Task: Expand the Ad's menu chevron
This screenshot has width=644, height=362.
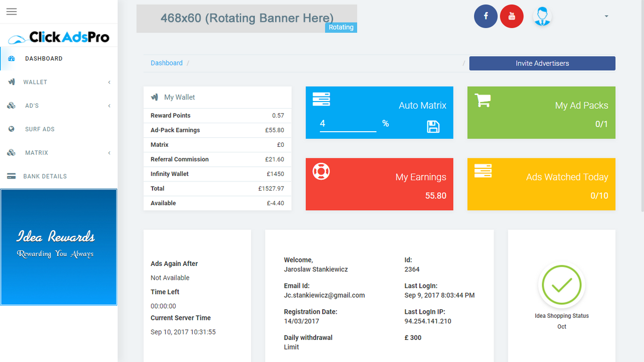Action: pos(109,106)
